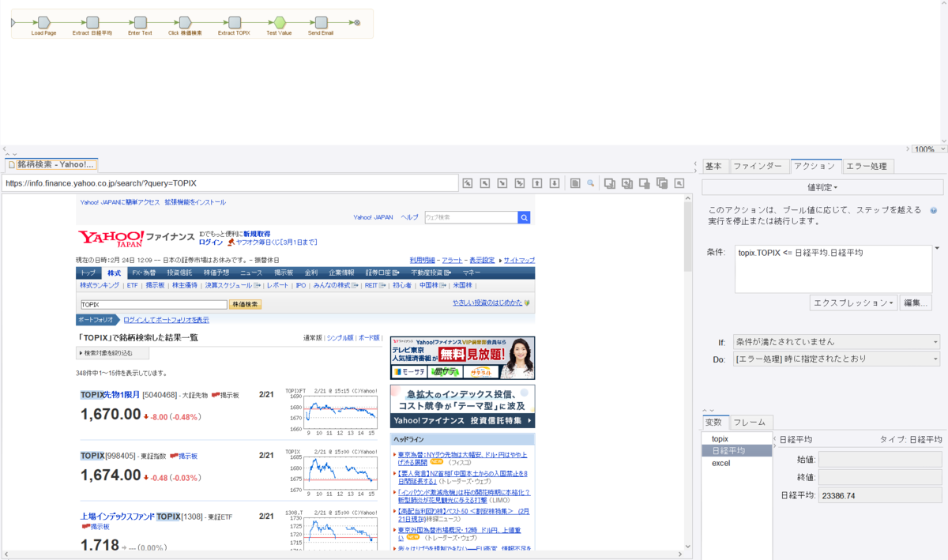
Task: Click the up arrow toolbar icon
Action: point(537,183)
